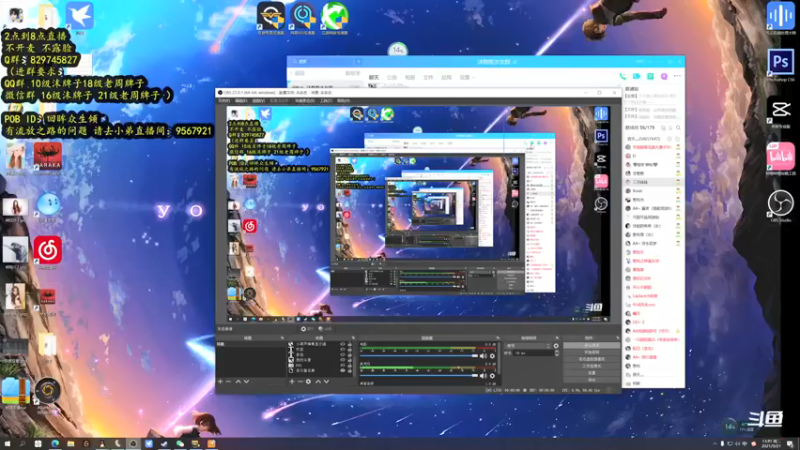Pop out the OBS sources panel dock icon

(353, 338)
